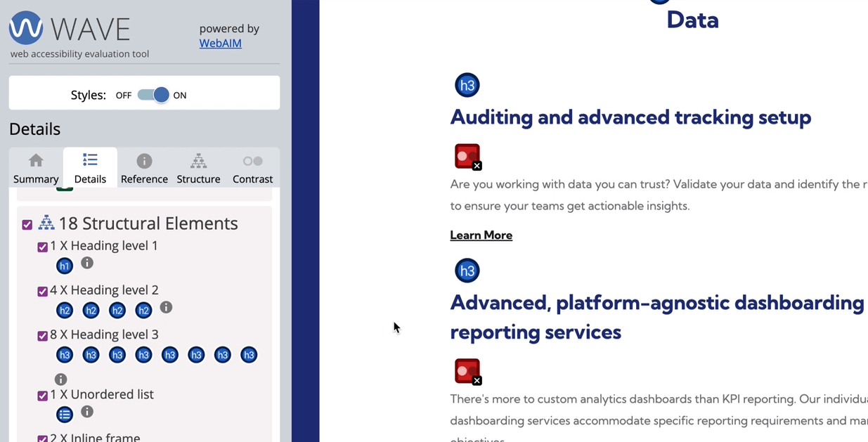Click the WAVE logo icon
This screenshot has width=868, height=442.
pos(26,28)
